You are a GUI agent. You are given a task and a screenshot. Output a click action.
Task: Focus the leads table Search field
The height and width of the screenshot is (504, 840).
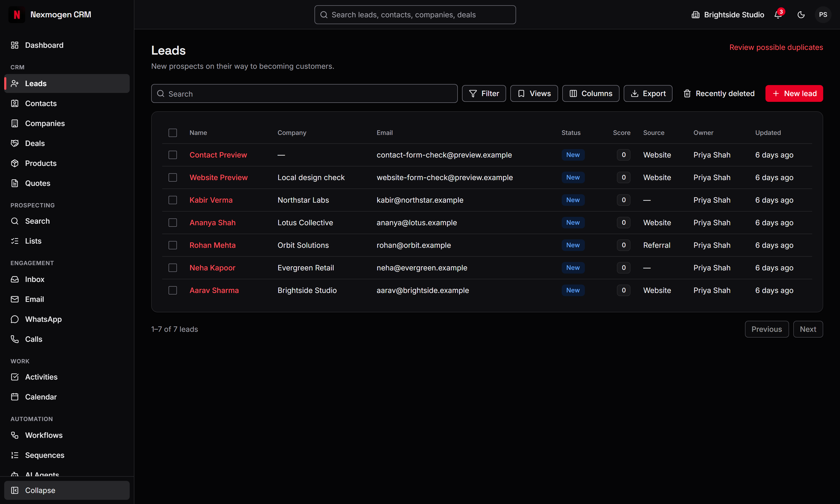coord(304,93)
